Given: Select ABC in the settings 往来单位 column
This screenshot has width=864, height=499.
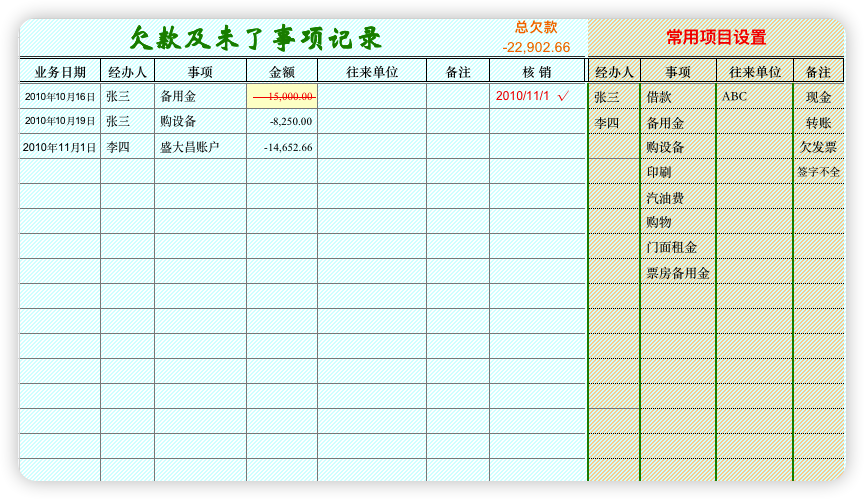Looking at the screenshot, I should click(x=754, y=97).
